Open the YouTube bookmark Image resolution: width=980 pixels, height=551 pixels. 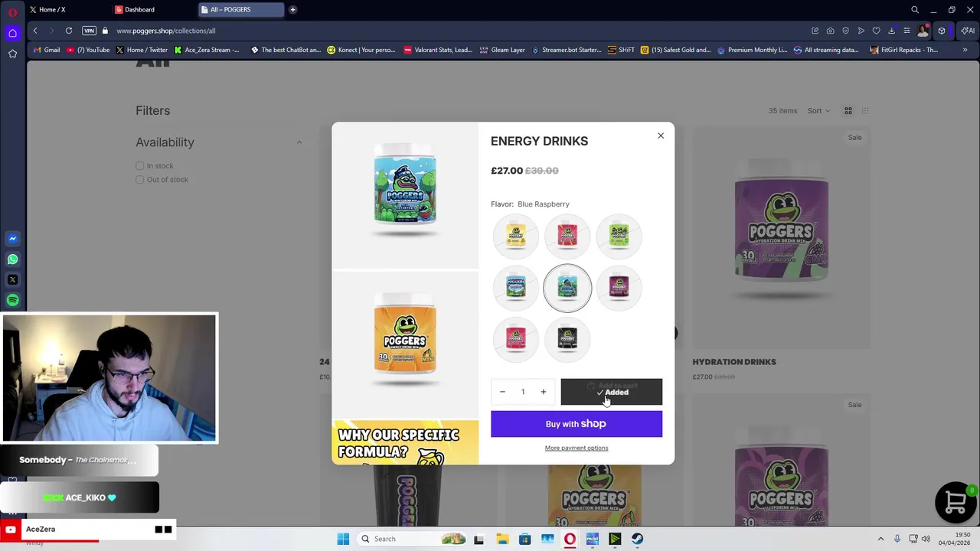88,50
